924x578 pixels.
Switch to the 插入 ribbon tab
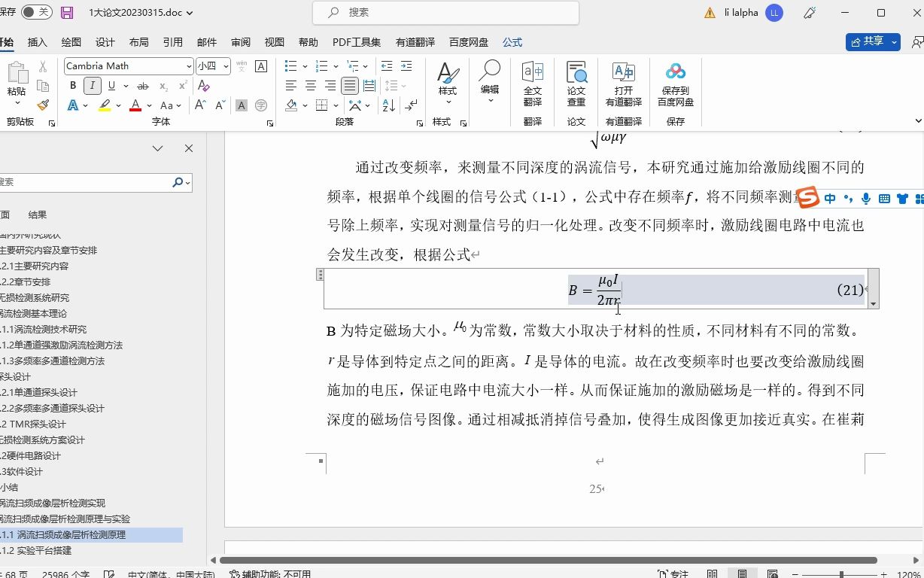click(37, 42)
